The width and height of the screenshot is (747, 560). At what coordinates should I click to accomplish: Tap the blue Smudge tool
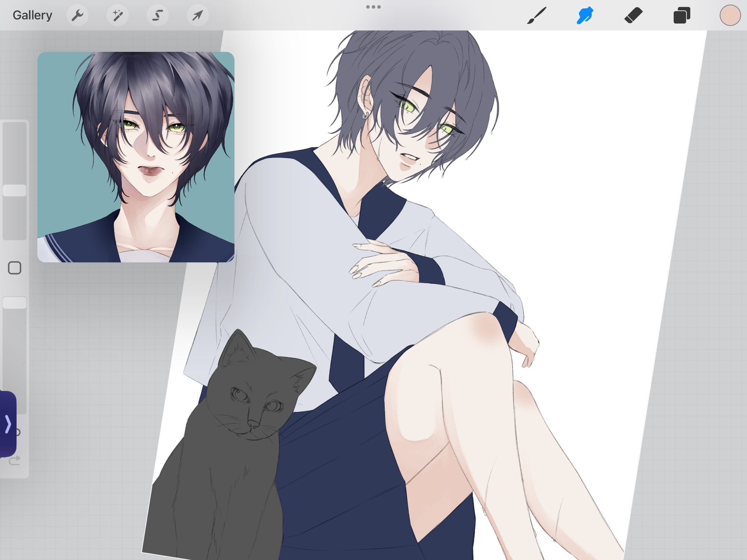[585, 15]
